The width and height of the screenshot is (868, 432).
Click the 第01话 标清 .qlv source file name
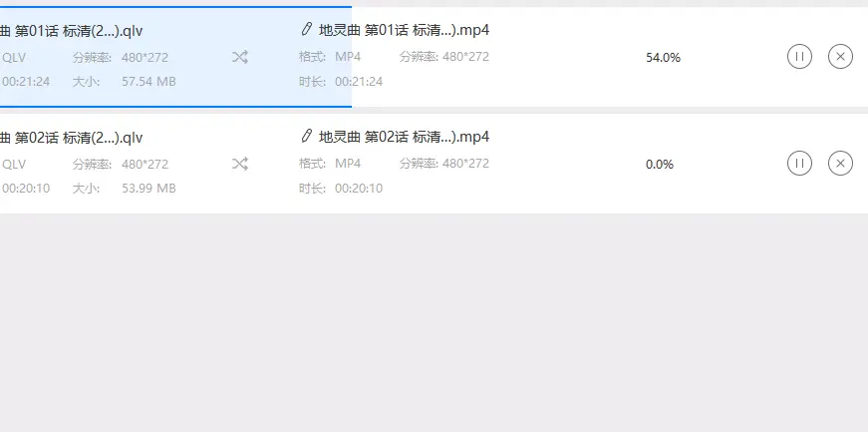pyautogui.click(x=72, y=31)
